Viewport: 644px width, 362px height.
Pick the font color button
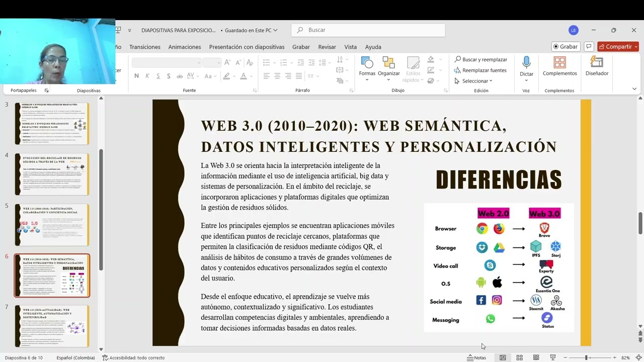tap(244, 76)
